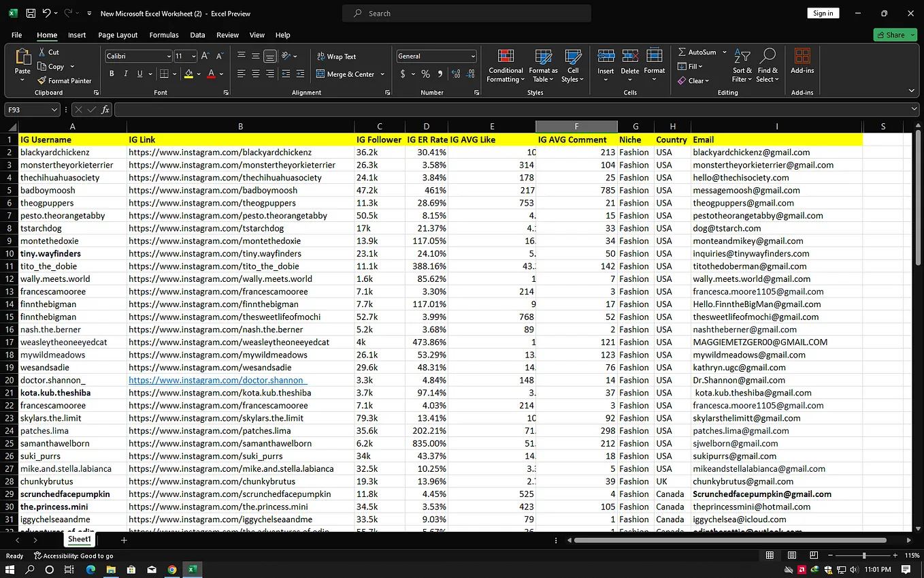Click the Insert cells icon
This screenshot has height=578, width=924.
point(606,57)
